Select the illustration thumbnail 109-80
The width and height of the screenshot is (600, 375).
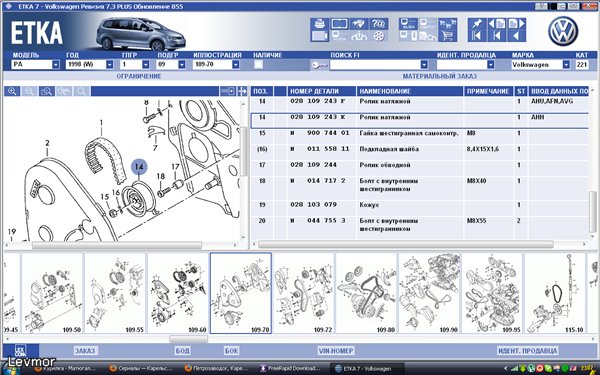point(366,293)
